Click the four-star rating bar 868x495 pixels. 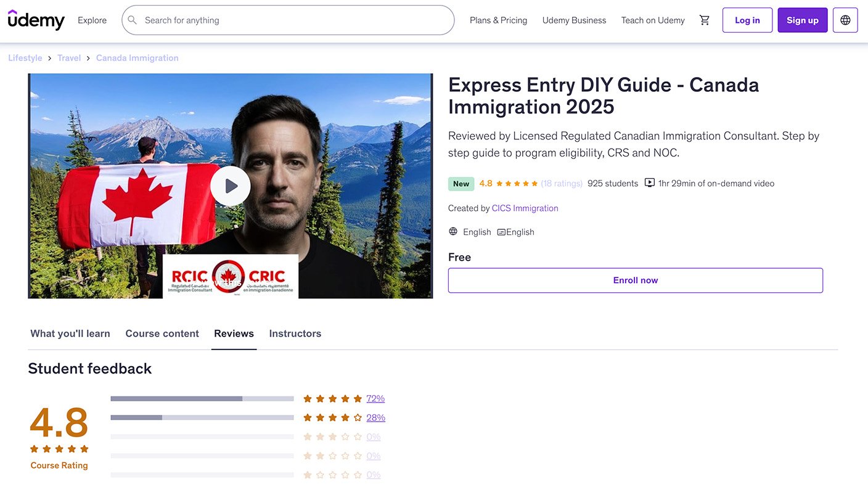pos(202,418)
